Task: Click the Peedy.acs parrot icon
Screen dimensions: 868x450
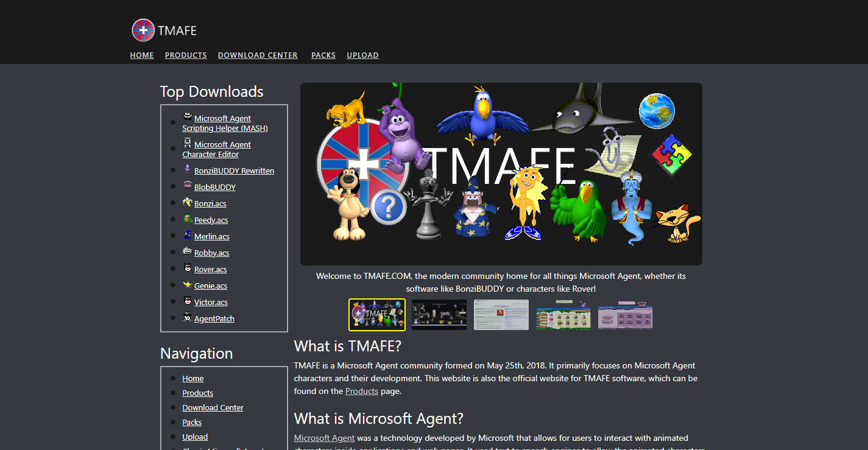Action: [188, 219]
